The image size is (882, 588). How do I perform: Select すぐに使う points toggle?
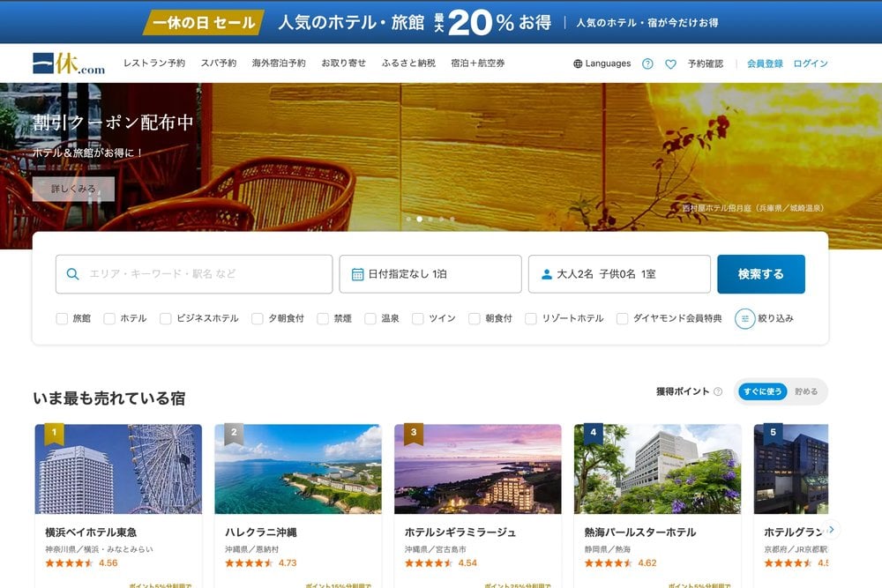(763, 391)
